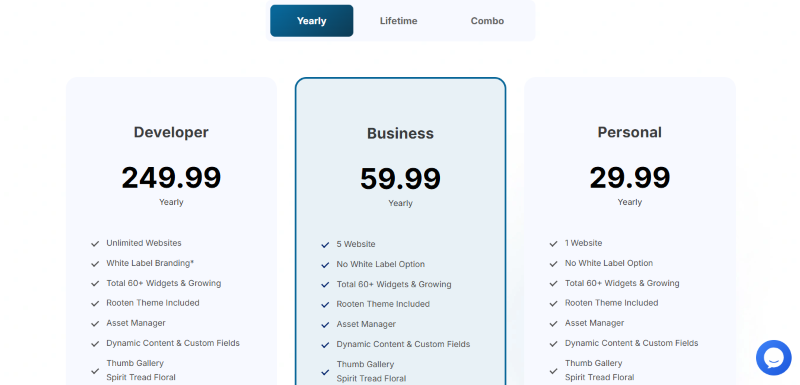The height and width of the screenshot is (385, 800).
Task: Click Personal's Dynamic Content checkmark
Action: [x=554, y=344]
